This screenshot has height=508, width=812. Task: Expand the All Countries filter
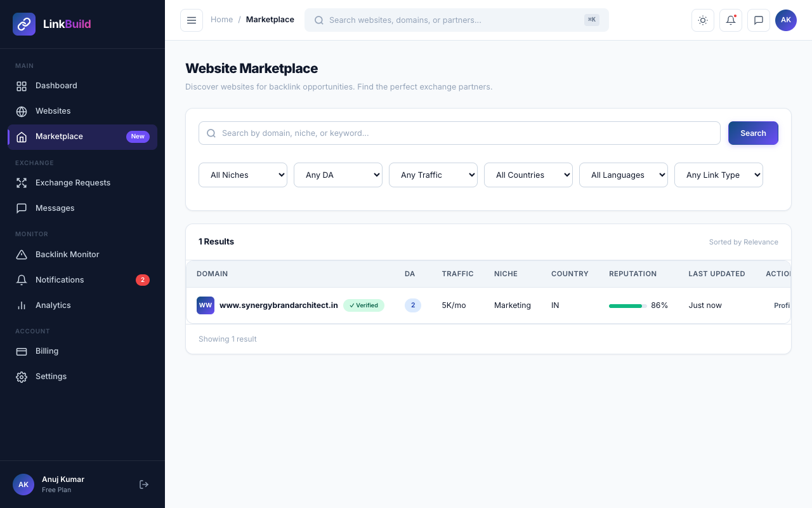pos(528,175)
